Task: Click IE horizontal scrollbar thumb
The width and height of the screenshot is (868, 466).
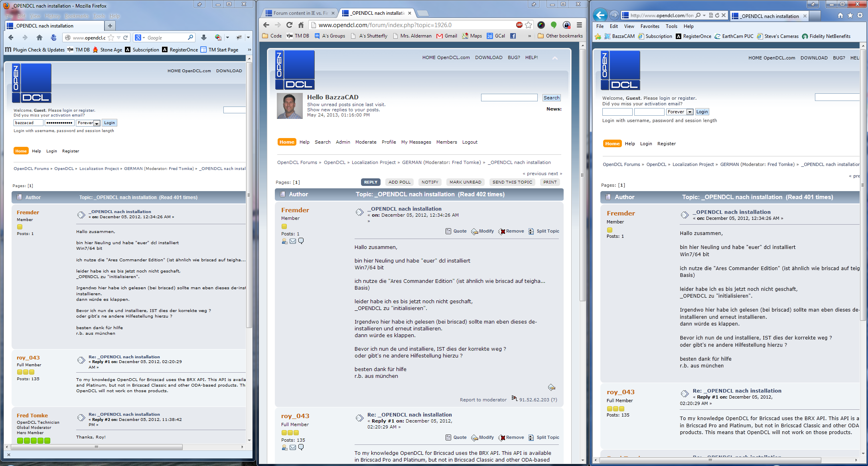Action: click(x=710, y=460)
